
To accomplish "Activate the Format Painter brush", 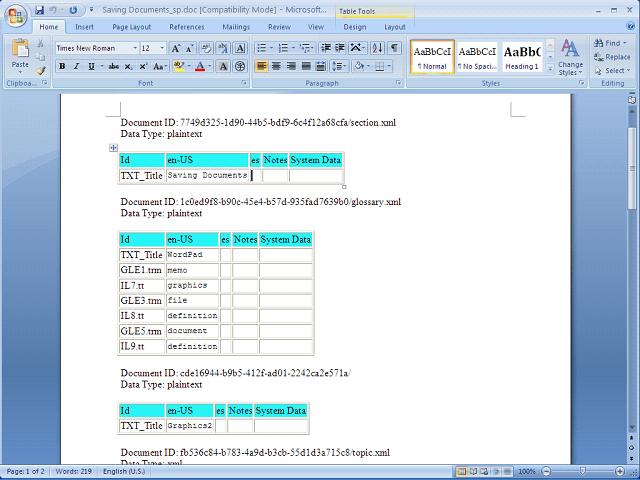I will (x=40, y=70).
